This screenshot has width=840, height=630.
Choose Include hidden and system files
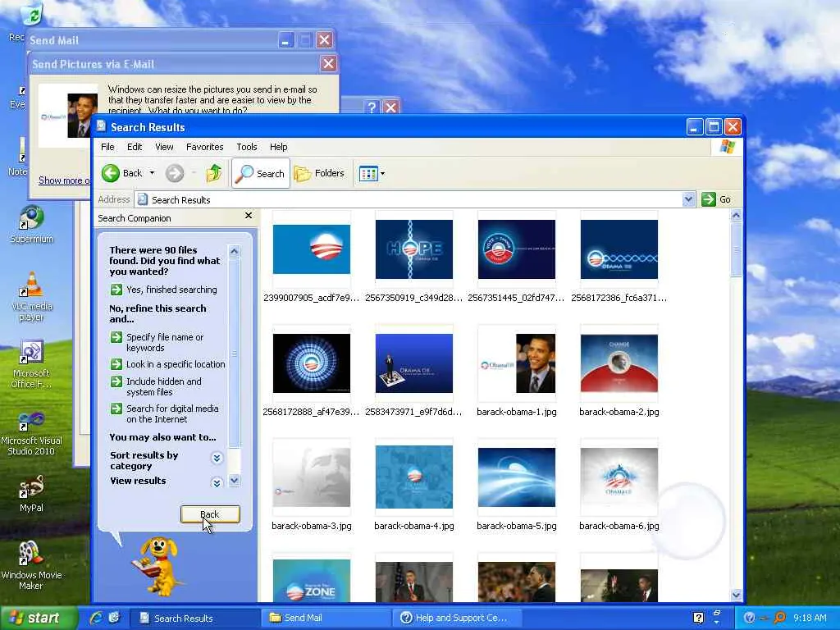pyautogui.click(x=156, y=386)
